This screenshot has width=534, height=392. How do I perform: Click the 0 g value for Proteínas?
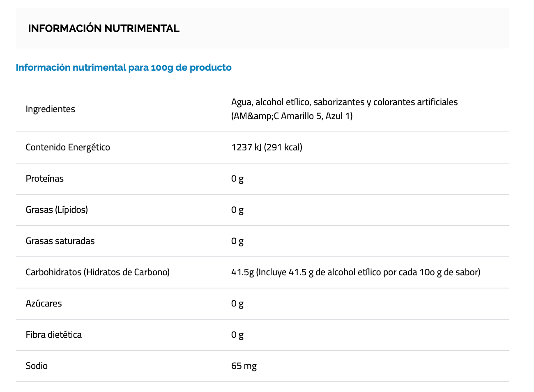(x=237, y=178)
